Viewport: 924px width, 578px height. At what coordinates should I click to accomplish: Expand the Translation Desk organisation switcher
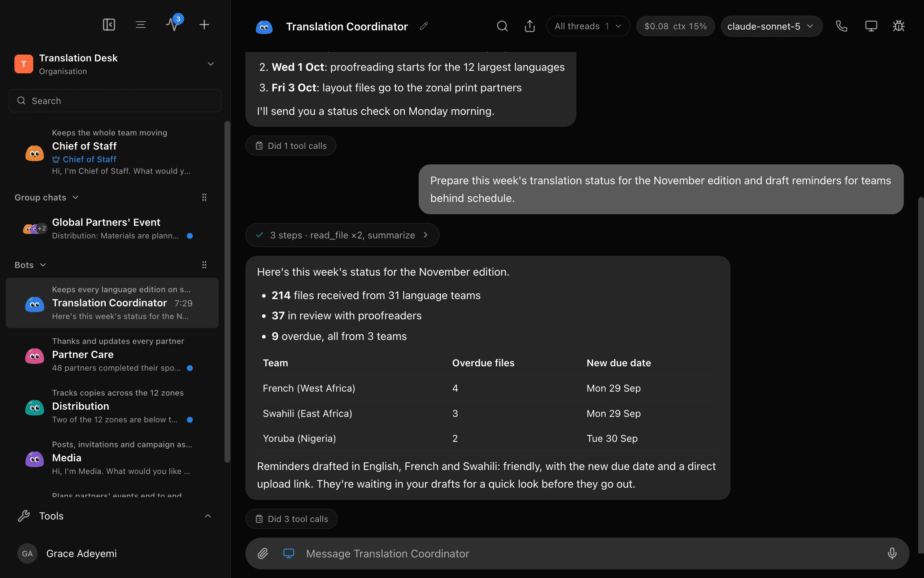211,64
